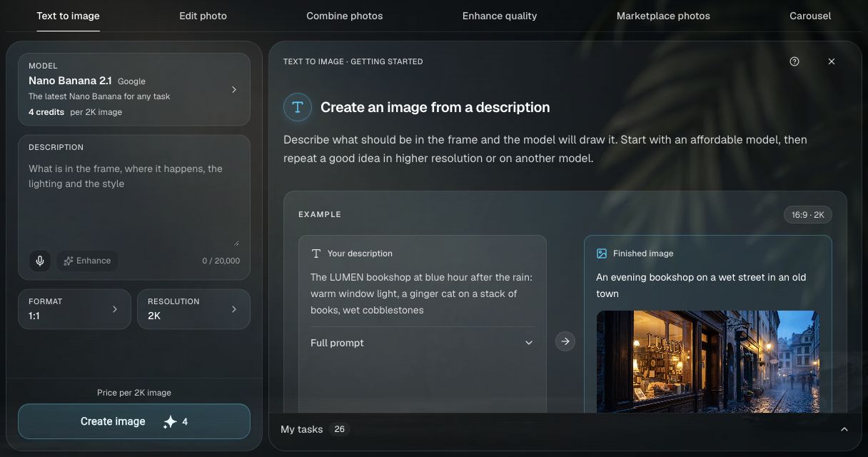Expand the Full prompt section
The image size is (868, 457).
coord(423,343)
